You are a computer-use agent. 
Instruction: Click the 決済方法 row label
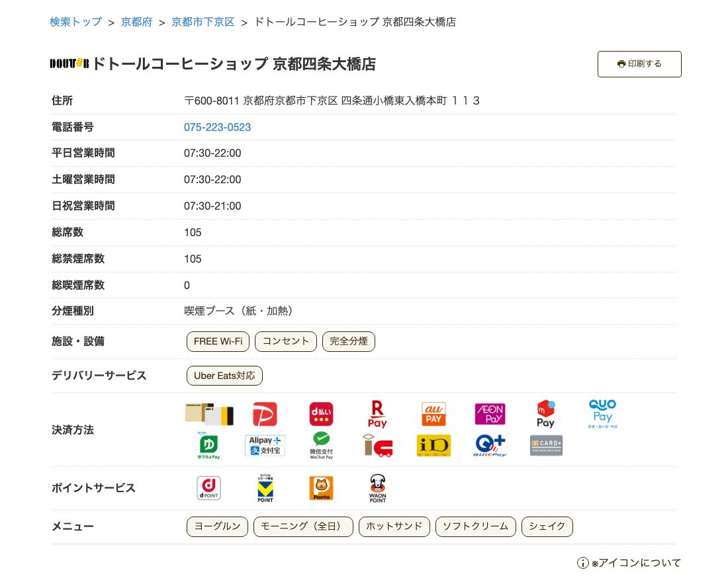[x=72, y=430]
